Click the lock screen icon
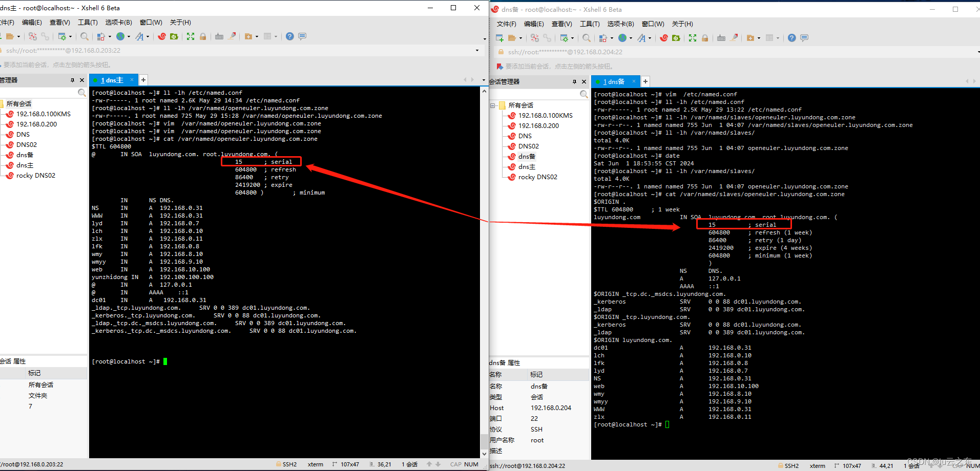Screen dimensions: 980x471 203,36
